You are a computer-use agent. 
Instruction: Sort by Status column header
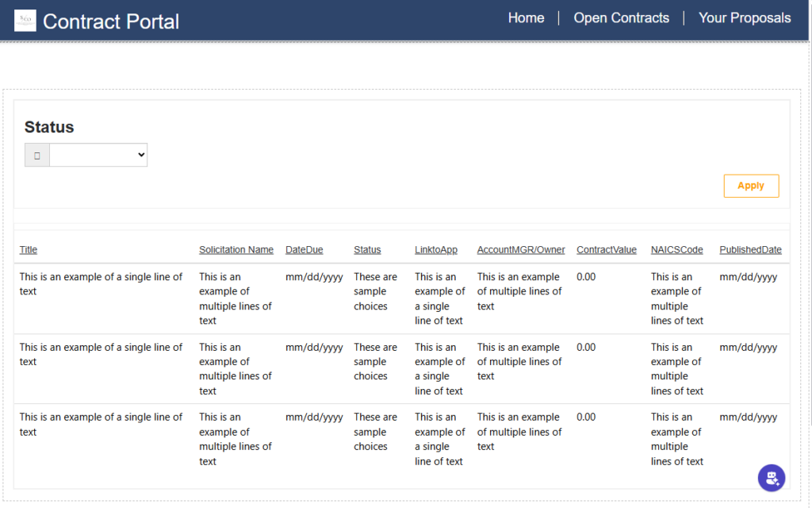click(x=367, y=250)
